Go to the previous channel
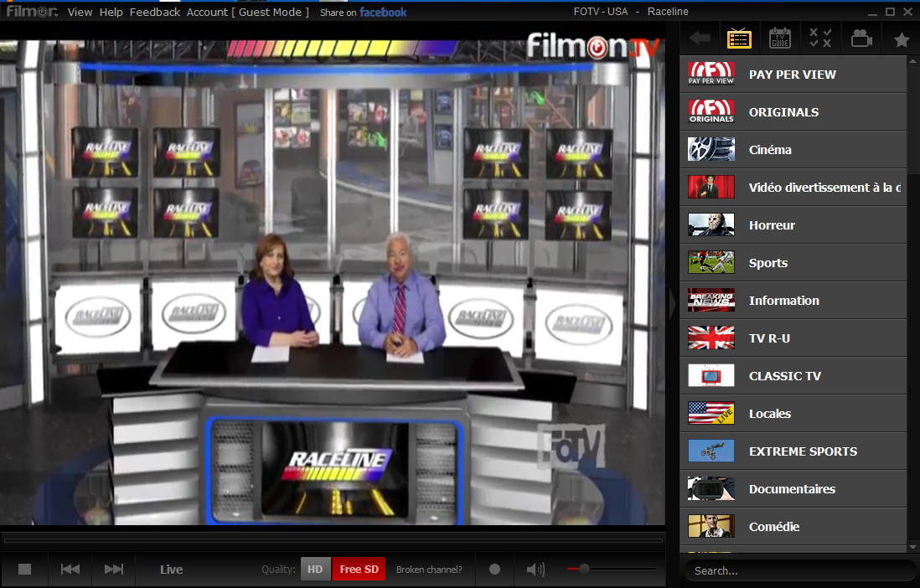Image resolution: width=920 pixels, height=588 pixels. pyautogui.click(x=70, y=569)
